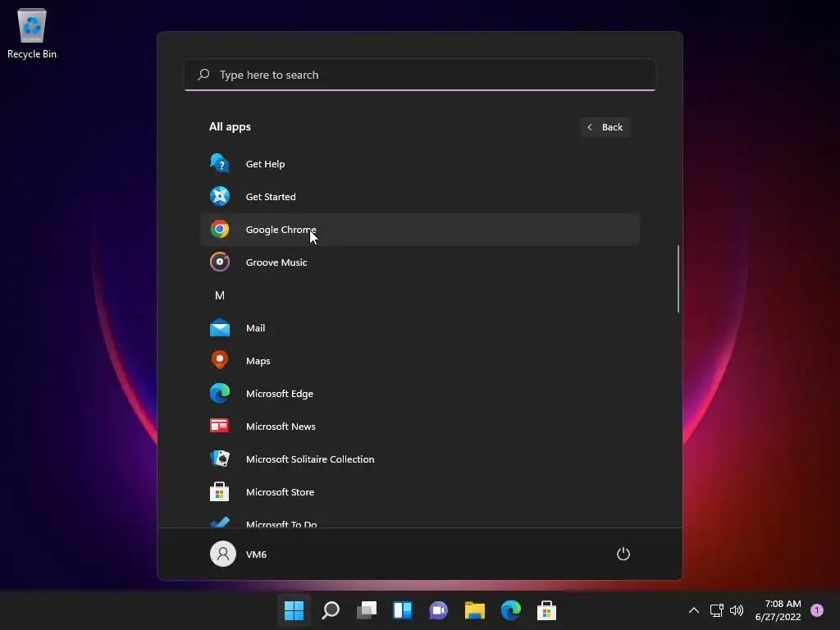Click the VM6 user account avatar
Screen dimensions: 840x630
(223, 554)
